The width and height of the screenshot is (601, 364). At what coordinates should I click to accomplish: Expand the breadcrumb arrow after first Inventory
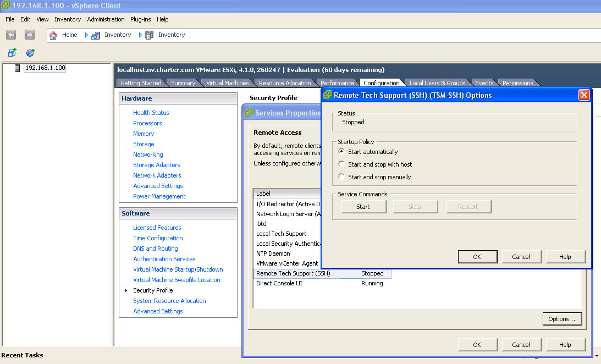[x=140, y=35]
